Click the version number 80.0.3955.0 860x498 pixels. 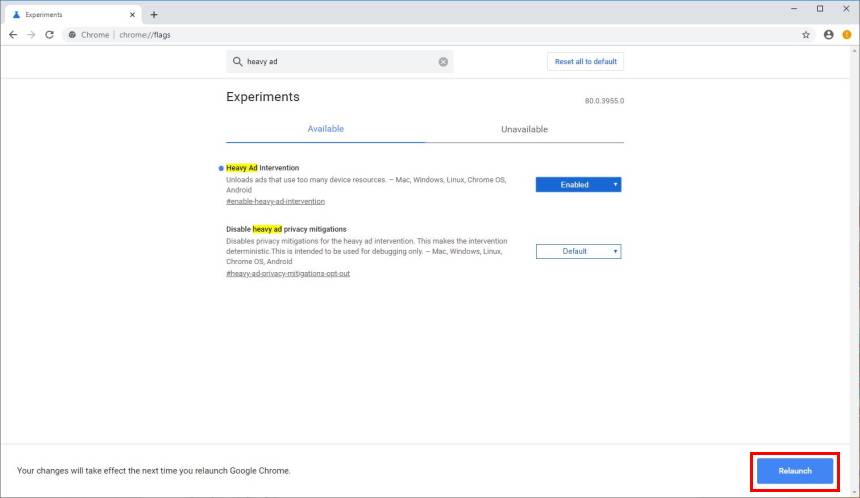pyautogui.click(x=604, y=101)
